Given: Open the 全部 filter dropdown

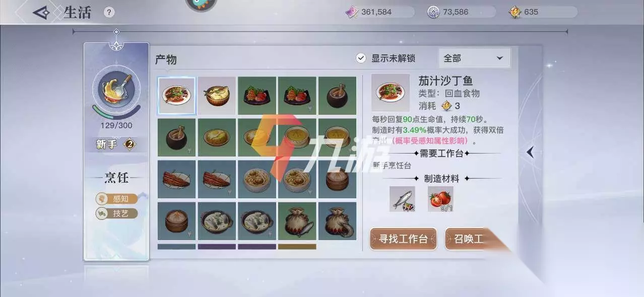Looking at the screenshot, I should [x=474, y=58].
